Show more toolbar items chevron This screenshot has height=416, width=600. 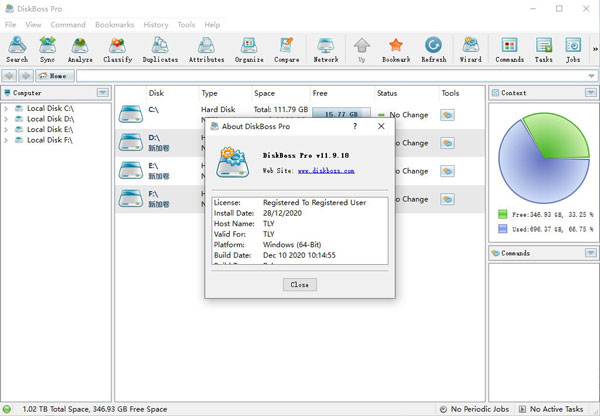[595, 49]
